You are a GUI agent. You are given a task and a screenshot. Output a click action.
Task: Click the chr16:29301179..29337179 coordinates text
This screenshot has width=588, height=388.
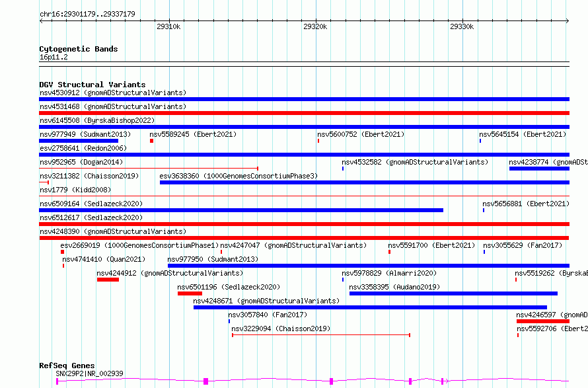(87, 15)
